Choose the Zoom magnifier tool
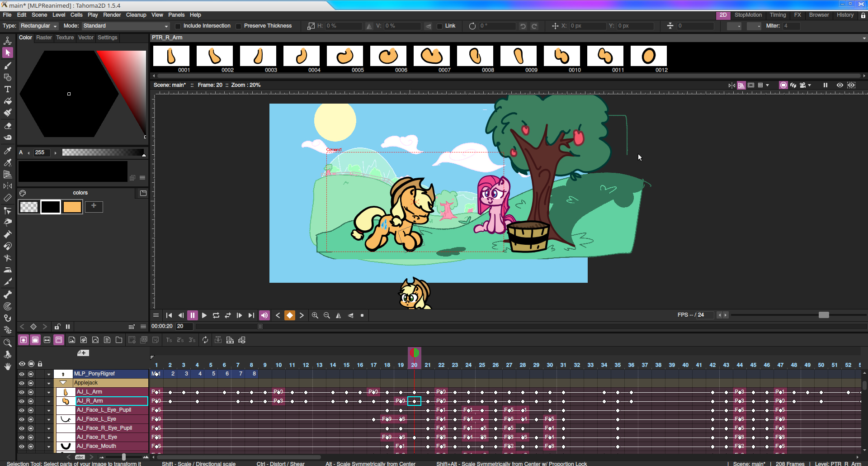The height and width of the screenshot is (466, 868). pos(8,343)
